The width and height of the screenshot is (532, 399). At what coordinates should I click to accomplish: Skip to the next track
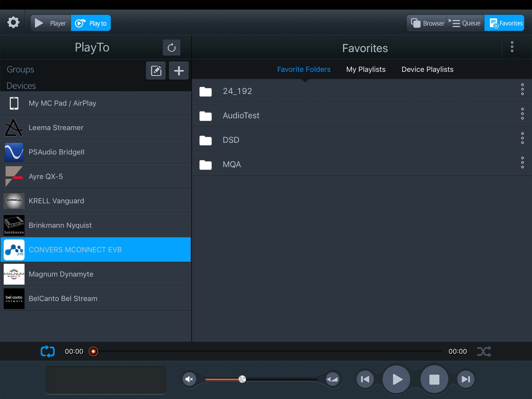[466, 379]
